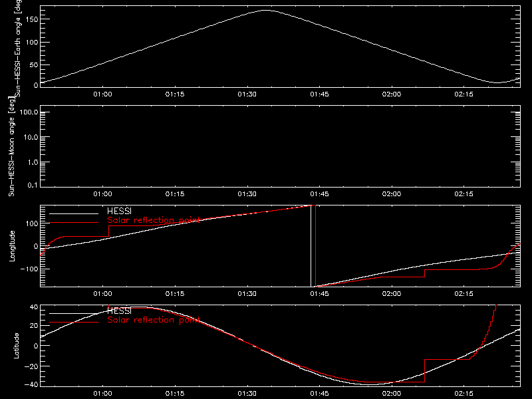This screenshot has width=532, height=399.
Task: Click the 100 tick on Longitude axis
Action: tap(32, 223)
